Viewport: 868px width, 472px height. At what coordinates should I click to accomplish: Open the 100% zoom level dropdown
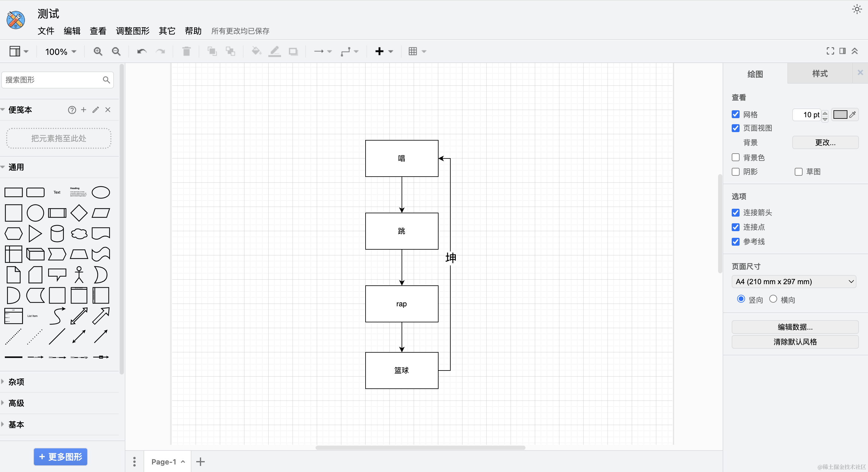point(61,52)
